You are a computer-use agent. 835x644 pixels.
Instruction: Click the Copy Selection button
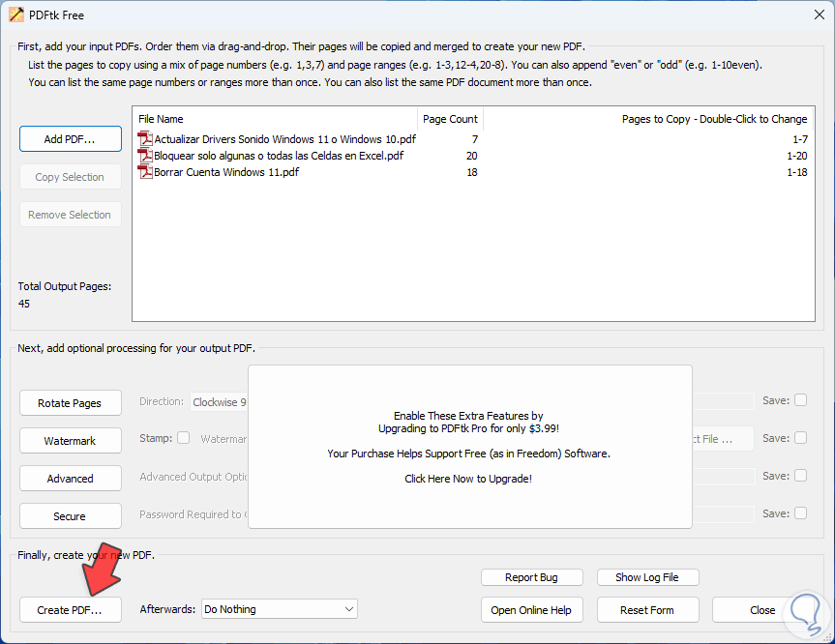coord(71,177)
